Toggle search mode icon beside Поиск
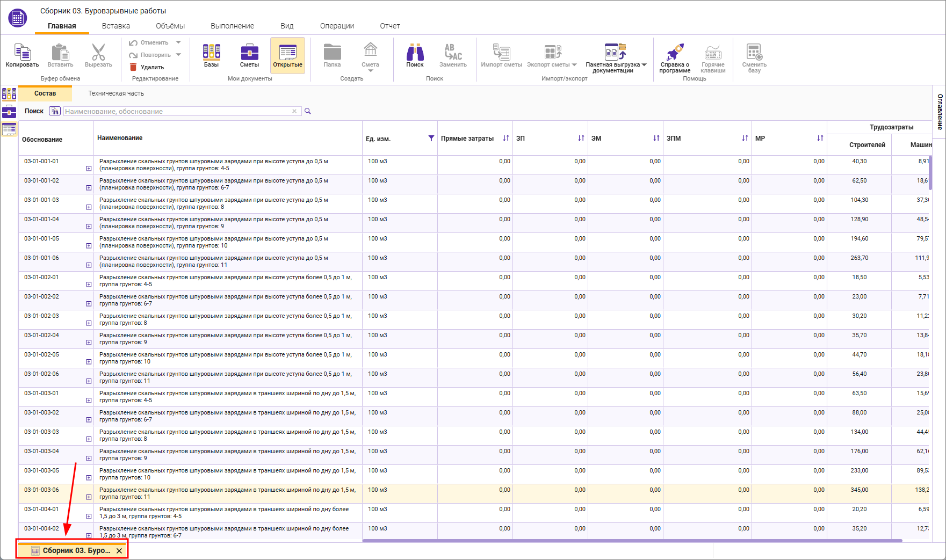The width and height of the screenshot is (946, 560). pos(54,111)
